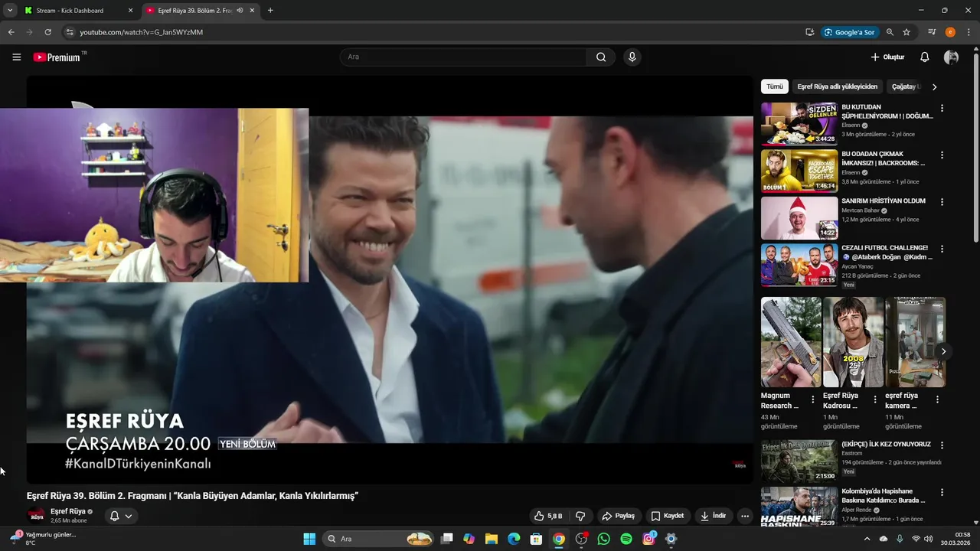Open Spotify from the taskbar

pos(626,539)
